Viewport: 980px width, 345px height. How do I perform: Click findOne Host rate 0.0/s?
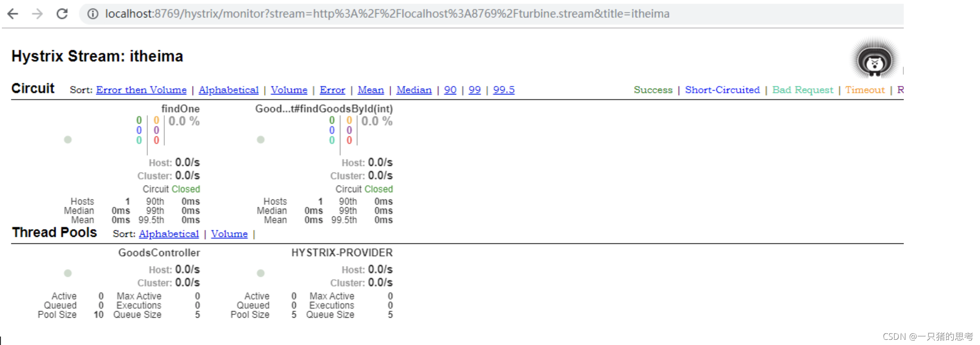[187, 163]
